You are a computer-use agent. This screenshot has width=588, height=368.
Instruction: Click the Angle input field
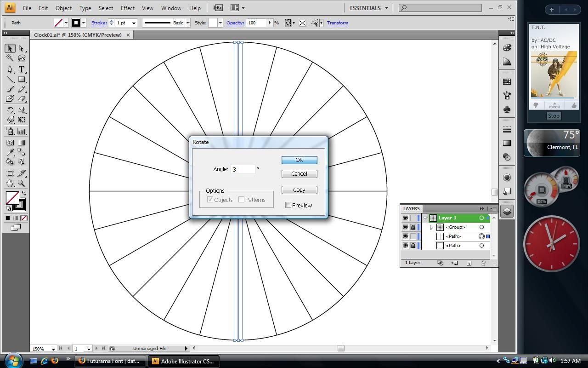(243, 169)
